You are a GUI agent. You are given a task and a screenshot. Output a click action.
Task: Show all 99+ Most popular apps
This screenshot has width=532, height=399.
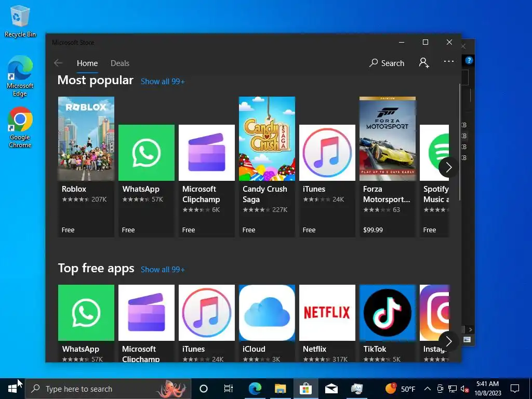coord(163,82)
